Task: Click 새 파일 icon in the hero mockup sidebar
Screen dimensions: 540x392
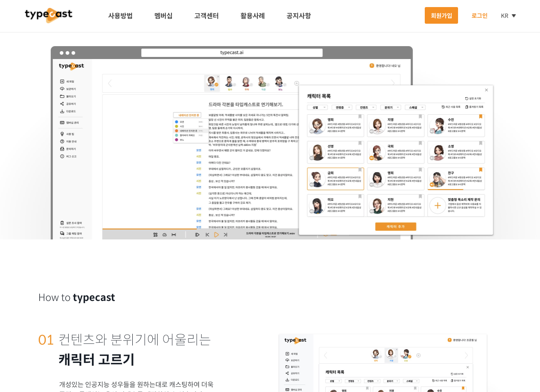Action: click(62, 81)
